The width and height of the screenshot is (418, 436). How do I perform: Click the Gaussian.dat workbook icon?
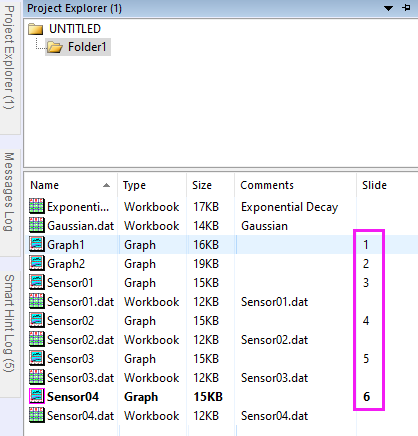[x=36, y=225]
